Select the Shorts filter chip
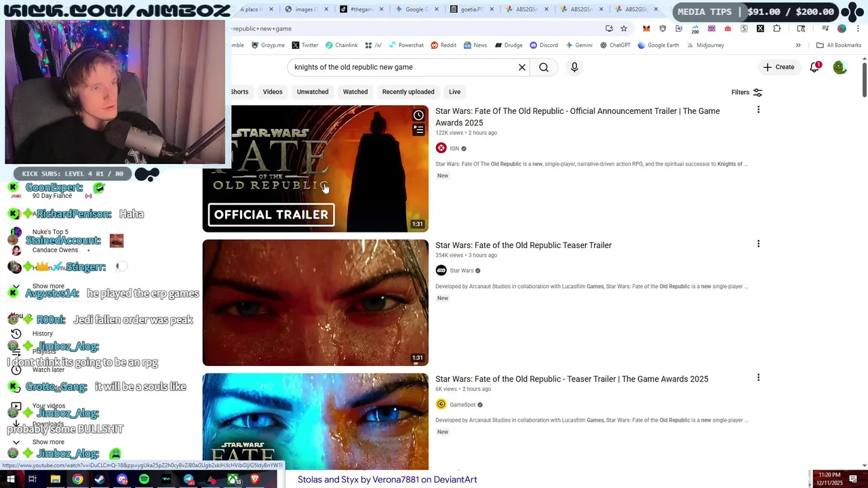 239,91
